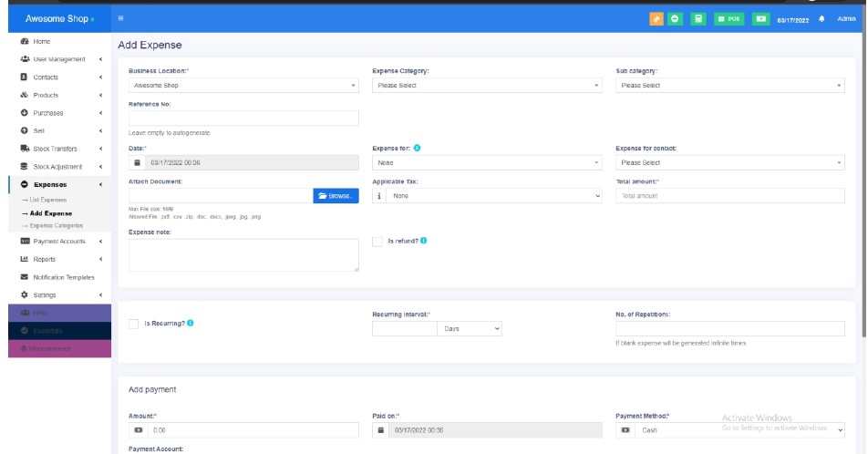Open the calculator icon in top bar
Viewport: 868px width, 454px height.
tap(698, 18)
